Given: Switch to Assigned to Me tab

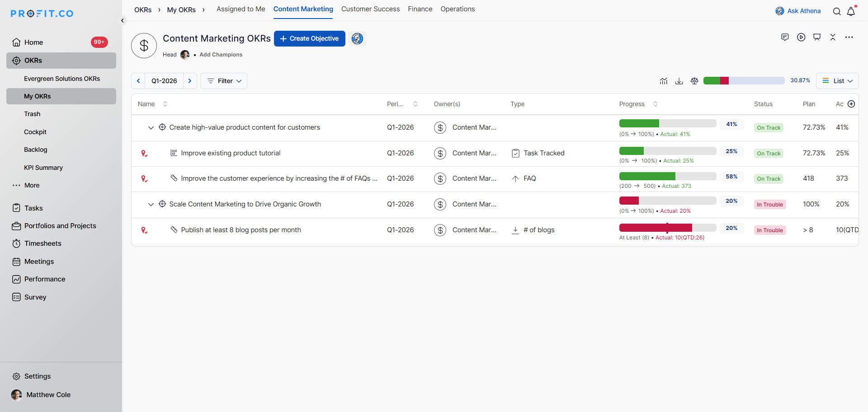Looking at the screenshot, I should point(241,9).
